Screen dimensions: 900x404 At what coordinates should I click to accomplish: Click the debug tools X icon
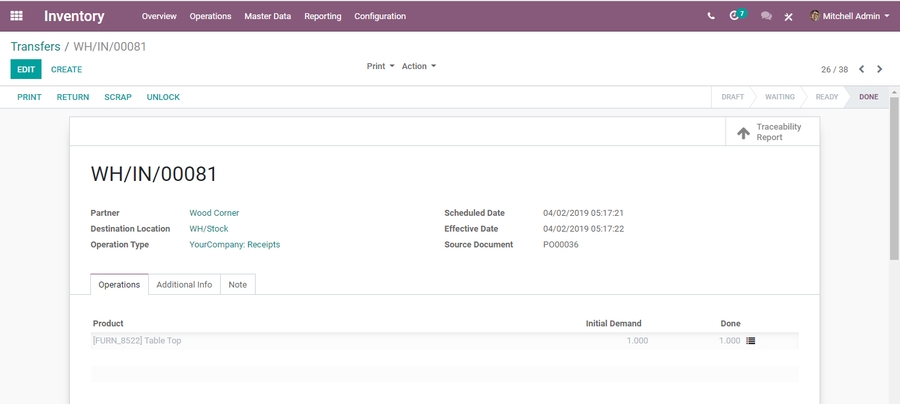[788, 17]
